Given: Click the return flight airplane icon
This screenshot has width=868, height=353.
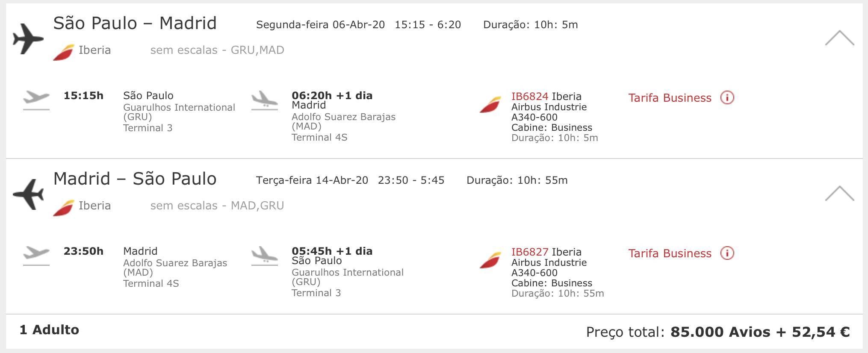Looking at the screenshot, I should coord(28,194).
